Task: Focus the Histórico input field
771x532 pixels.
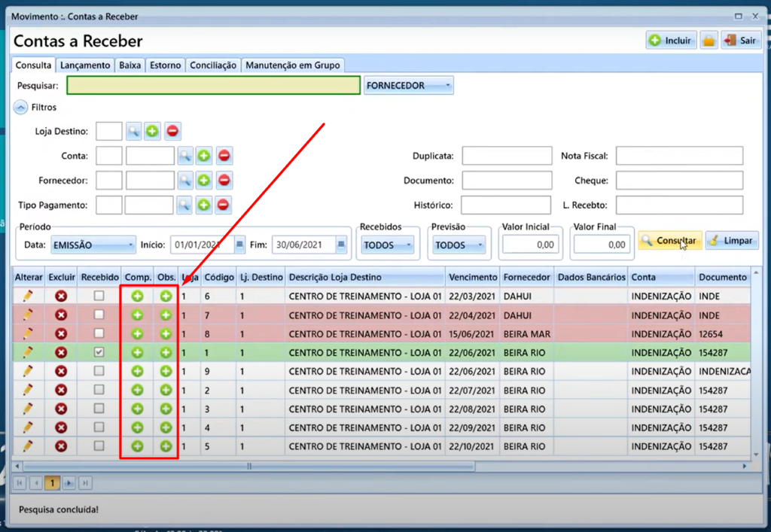Action: (506, 205)
